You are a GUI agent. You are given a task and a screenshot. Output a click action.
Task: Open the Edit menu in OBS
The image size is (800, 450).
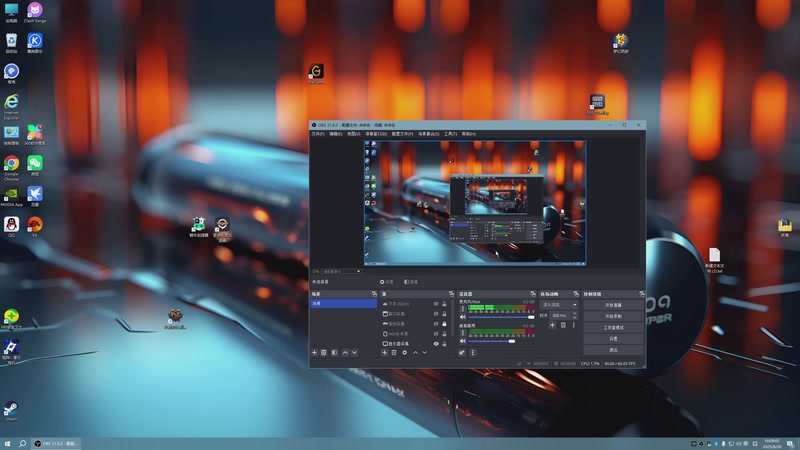(x=335, y=134)
